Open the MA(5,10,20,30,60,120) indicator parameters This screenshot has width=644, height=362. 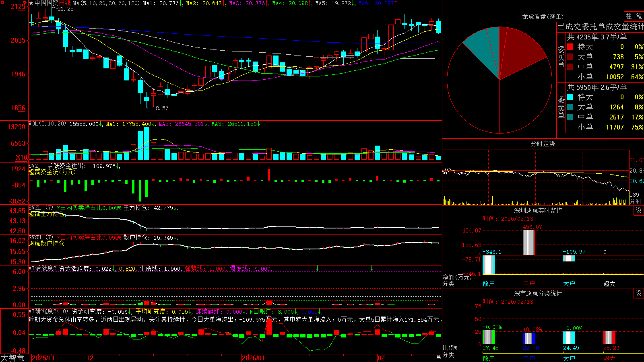pos(106,3)
